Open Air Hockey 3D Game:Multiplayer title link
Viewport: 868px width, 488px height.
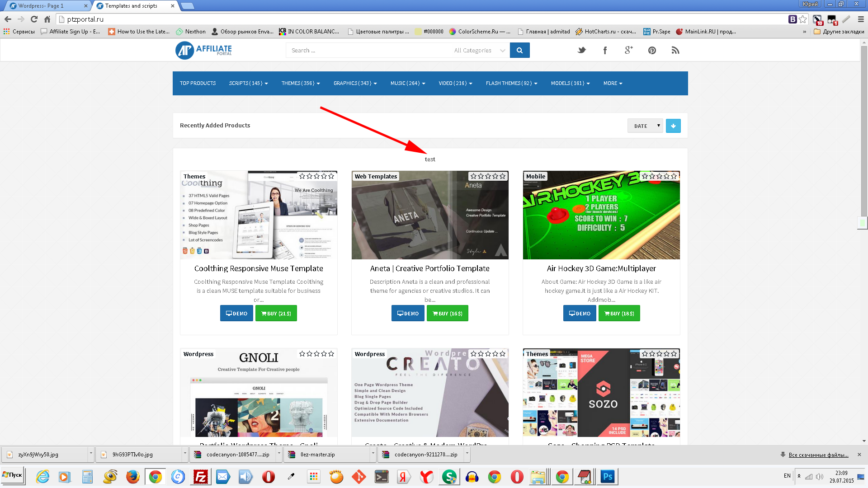601,268
